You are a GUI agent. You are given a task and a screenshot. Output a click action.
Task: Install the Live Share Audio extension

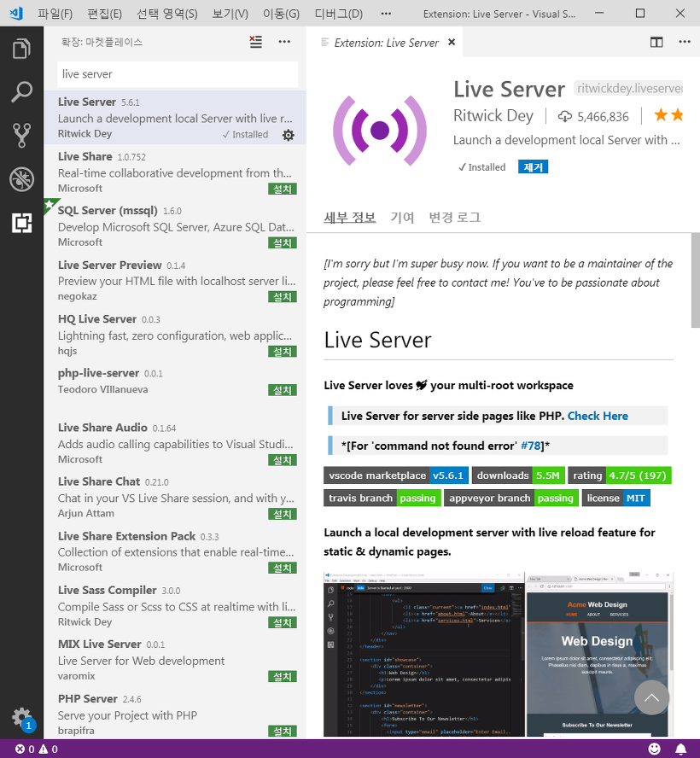pos(283,460)
